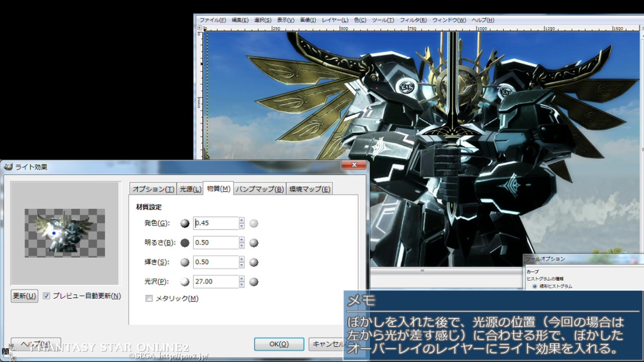Click the high 光沢 sphere icon

[254, 282]
